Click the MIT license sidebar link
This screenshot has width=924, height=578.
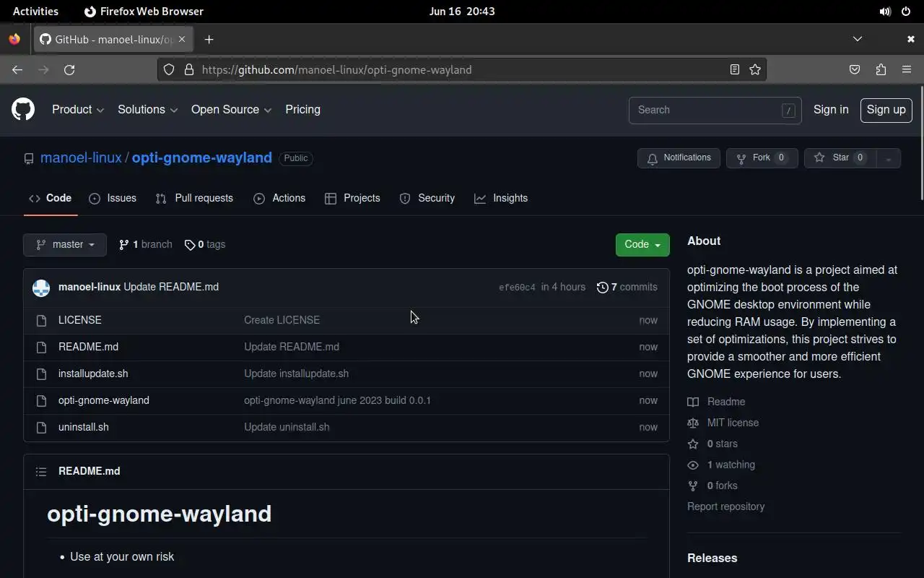[723, 423]
